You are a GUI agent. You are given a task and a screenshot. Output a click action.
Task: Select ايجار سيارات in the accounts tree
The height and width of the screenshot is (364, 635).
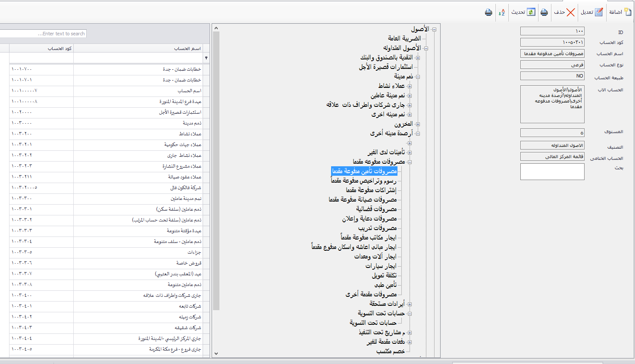[381, 266]
